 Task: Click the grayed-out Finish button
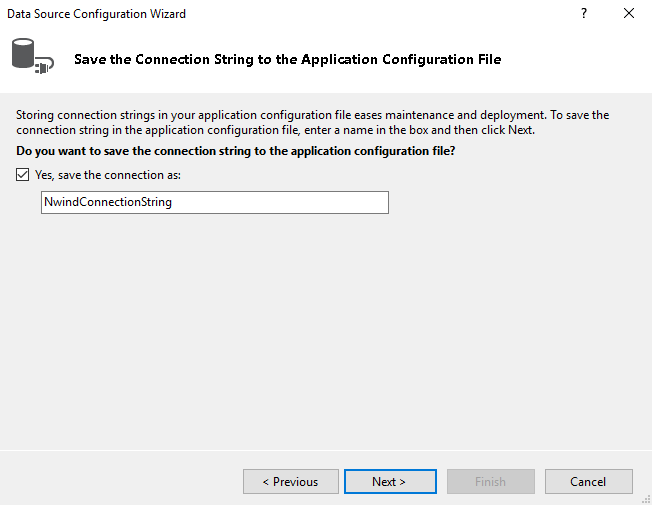tap(490, 481)
